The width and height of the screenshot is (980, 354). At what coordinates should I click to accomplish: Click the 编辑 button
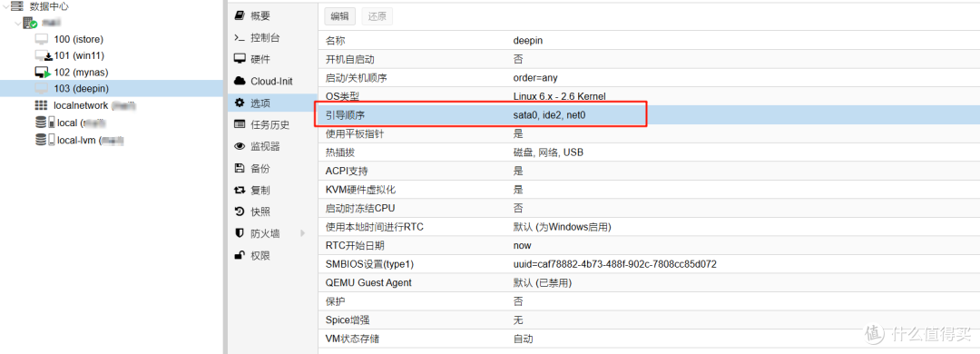(x=340, y=16)
